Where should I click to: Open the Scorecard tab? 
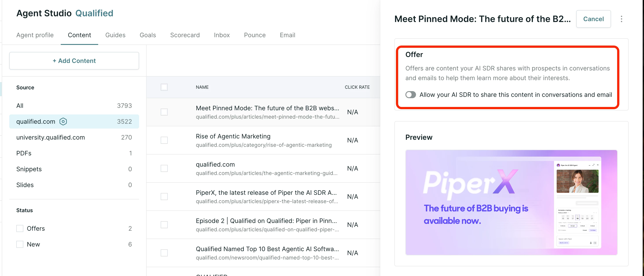[x=185, y=35]
